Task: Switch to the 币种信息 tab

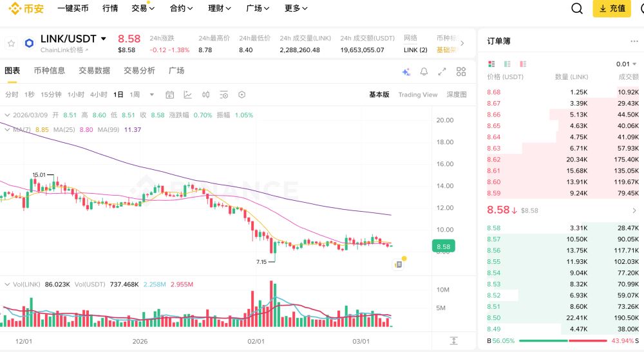Action: pyautogui.click(x=50, y=71)
